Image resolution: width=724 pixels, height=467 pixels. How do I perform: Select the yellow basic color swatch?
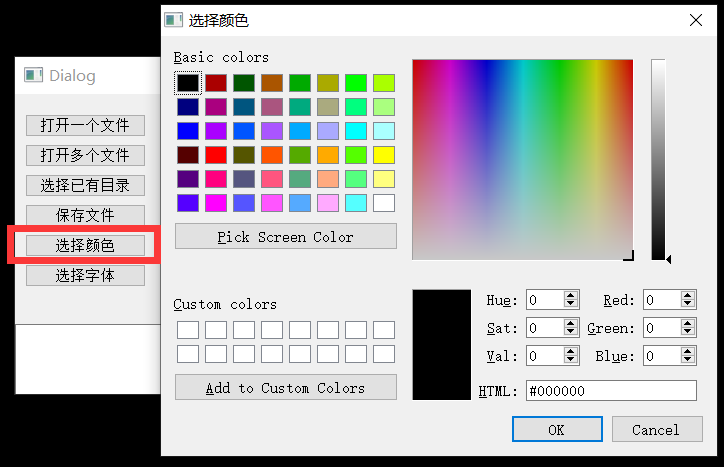coord(384,155)
